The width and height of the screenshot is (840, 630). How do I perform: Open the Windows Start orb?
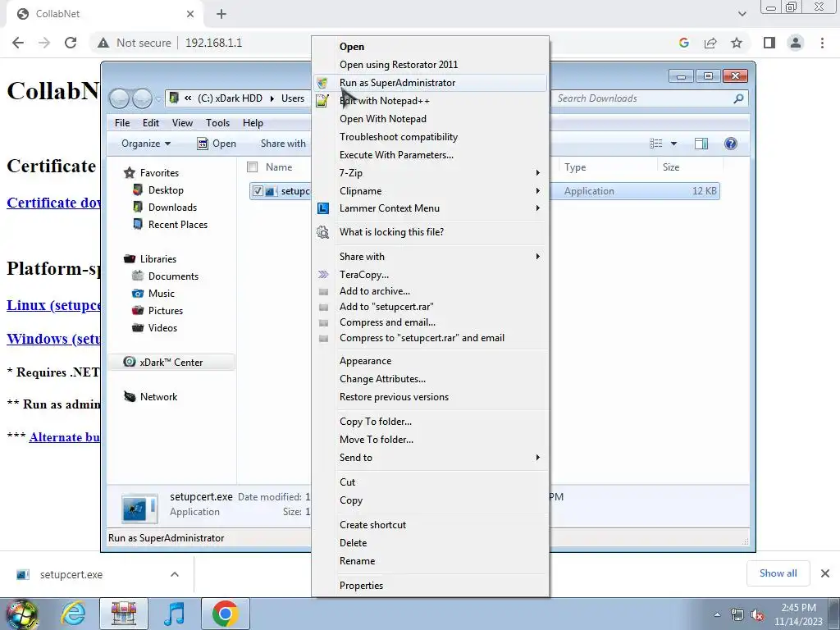tap(22, 615)
